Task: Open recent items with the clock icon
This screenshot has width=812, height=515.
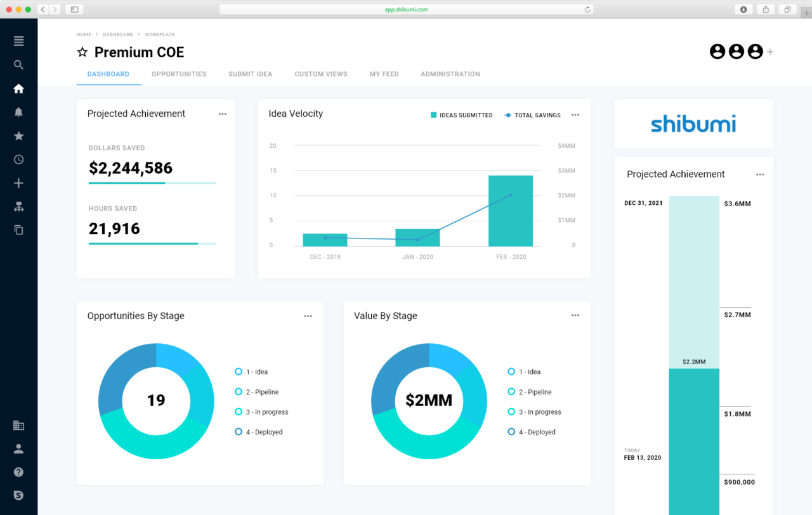Action: (18, 159)
